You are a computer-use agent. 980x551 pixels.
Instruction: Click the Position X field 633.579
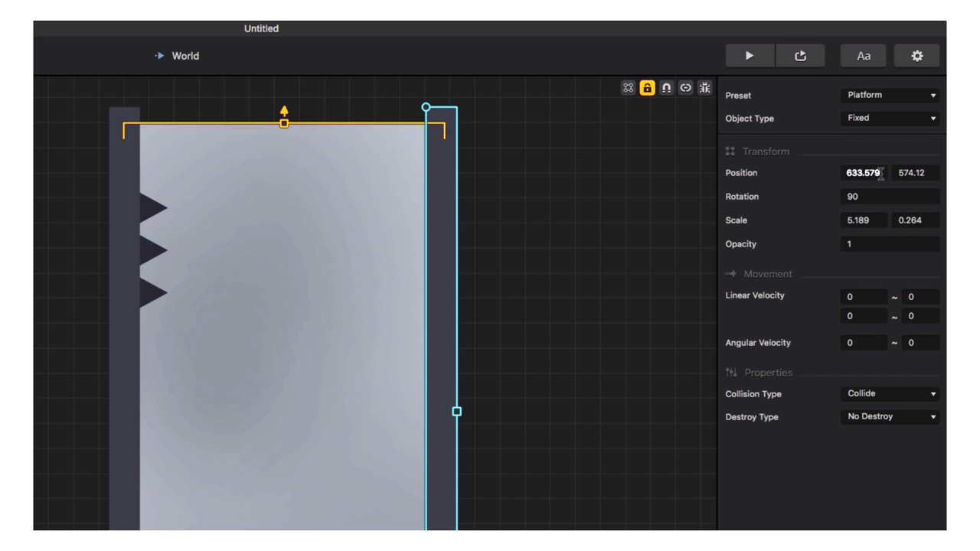click(x=864, y=173)
